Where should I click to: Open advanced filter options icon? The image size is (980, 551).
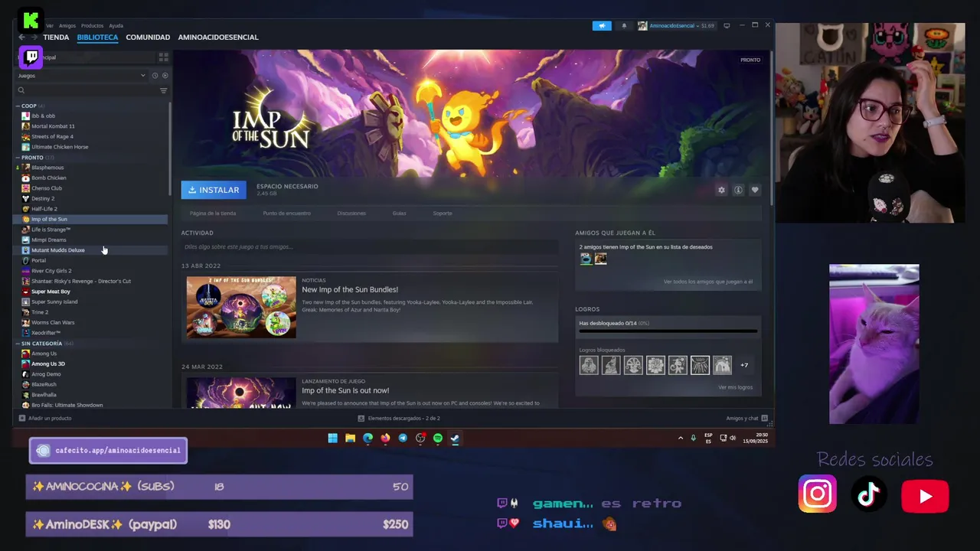(163, 90)
